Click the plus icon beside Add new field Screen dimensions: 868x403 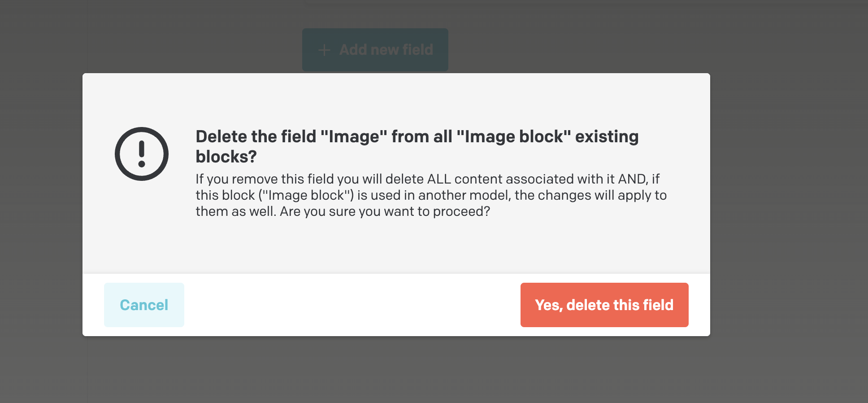tap(324, 50)
